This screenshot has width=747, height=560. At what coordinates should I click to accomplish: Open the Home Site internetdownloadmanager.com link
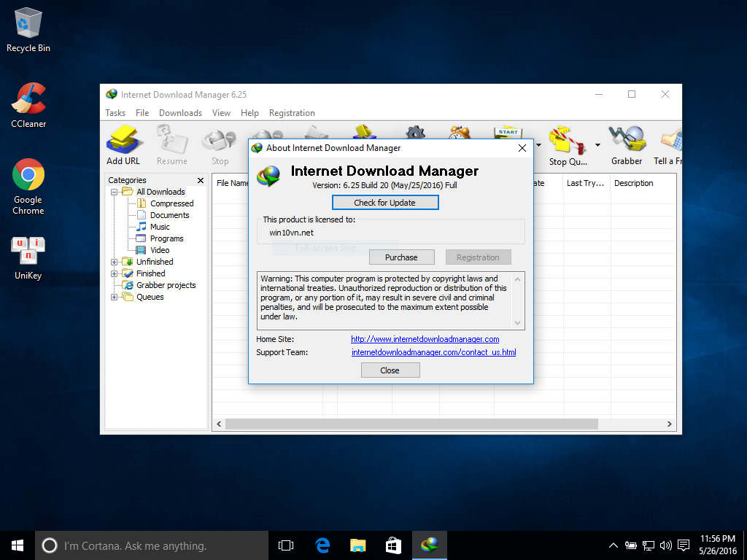pos(425,339)
